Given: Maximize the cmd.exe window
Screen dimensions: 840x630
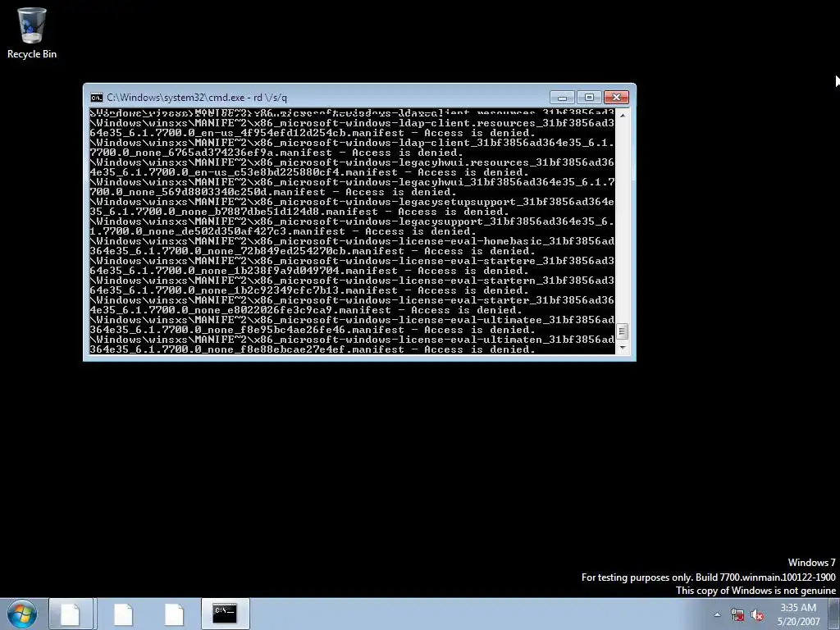Looking at the screenshot, I should 589,98.
